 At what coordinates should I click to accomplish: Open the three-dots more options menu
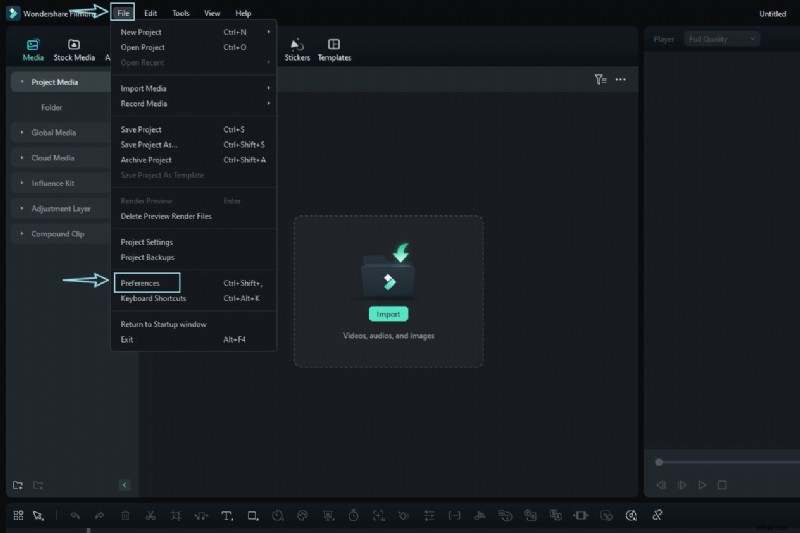pos(621,80)
